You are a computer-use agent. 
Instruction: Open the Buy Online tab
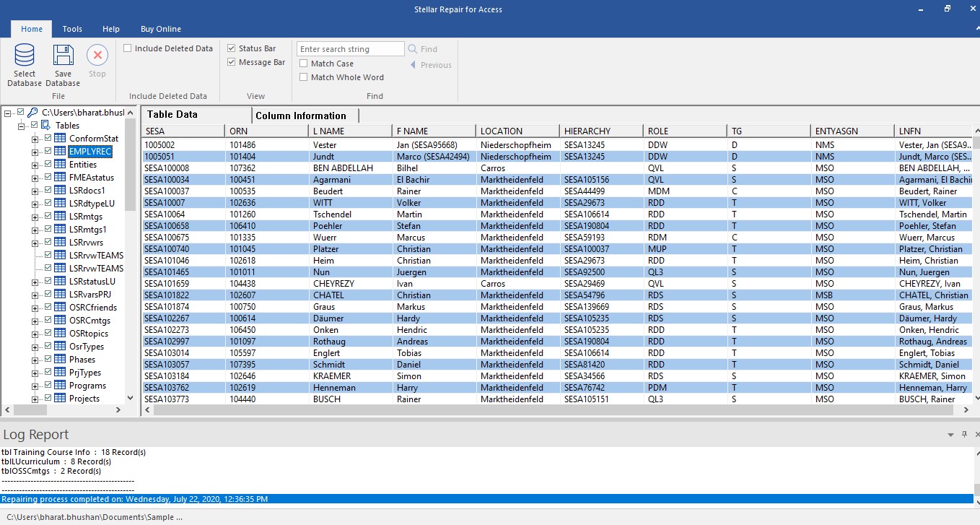pyautogui.click(x=161, y=29)
